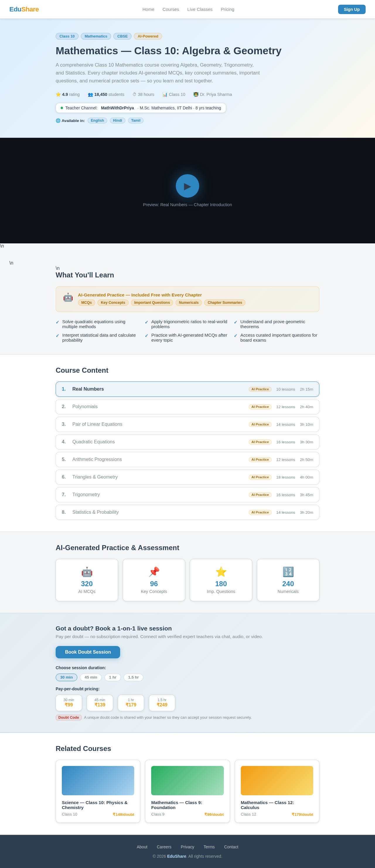Expand chapter 2 Polynomials

click(x=187, y=407)
